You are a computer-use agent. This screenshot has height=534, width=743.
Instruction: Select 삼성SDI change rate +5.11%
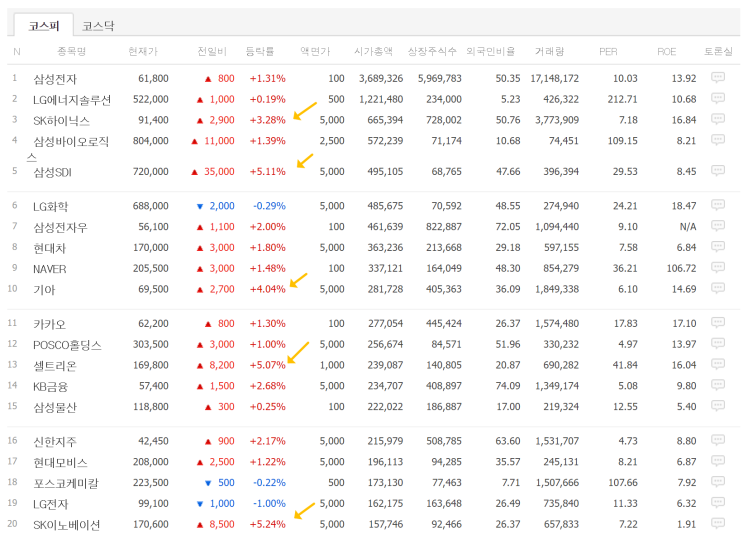point(268,171)
